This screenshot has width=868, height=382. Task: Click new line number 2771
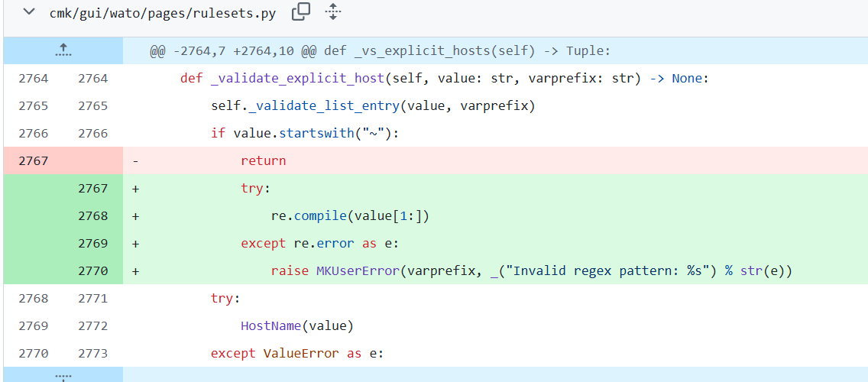[92, 298]
